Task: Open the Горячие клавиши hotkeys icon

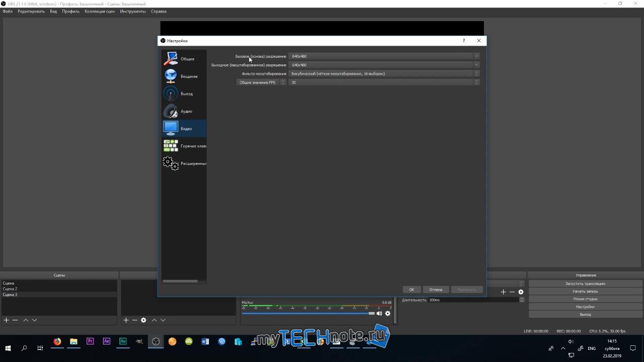Action: [x=171, y=146]
